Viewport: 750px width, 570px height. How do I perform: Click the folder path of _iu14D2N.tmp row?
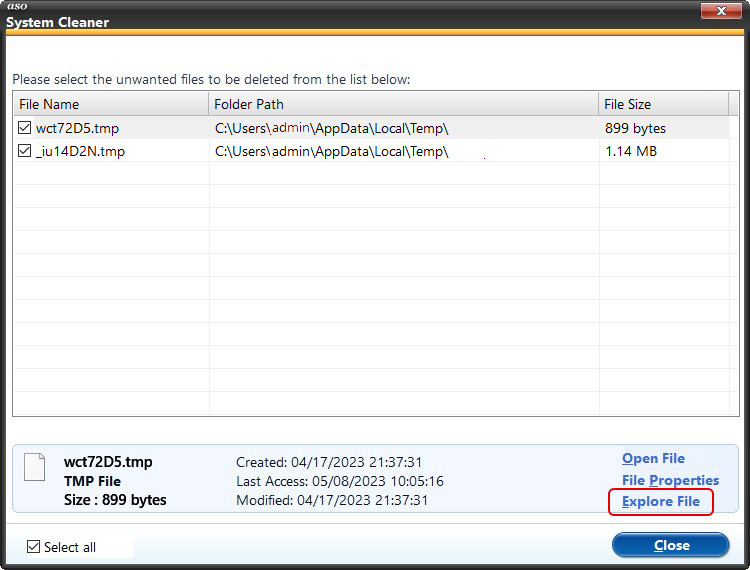tap(331, 152)
